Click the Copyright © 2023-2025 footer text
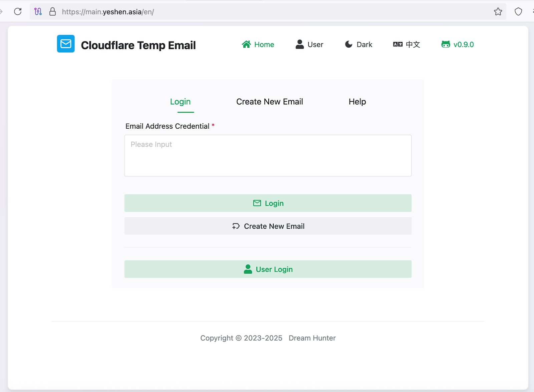The image size is (534, 392). pos(241,338)
